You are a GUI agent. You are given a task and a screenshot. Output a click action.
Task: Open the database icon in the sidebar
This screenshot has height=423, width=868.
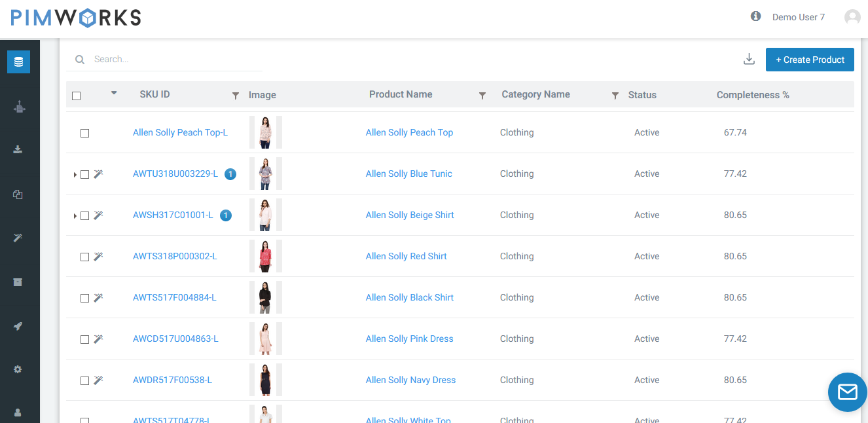click(x=18, y=62)
